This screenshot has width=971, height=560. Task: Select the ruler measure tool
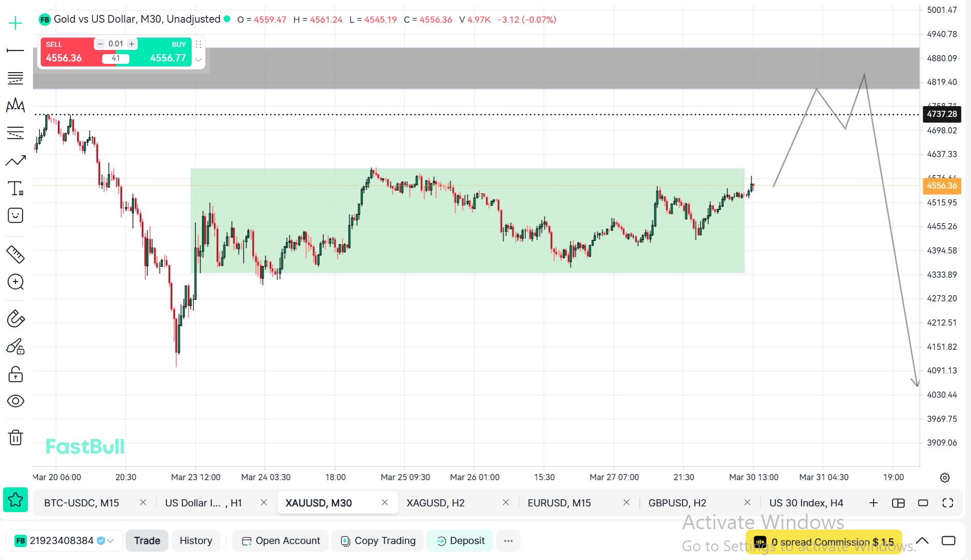pos(15,254)
